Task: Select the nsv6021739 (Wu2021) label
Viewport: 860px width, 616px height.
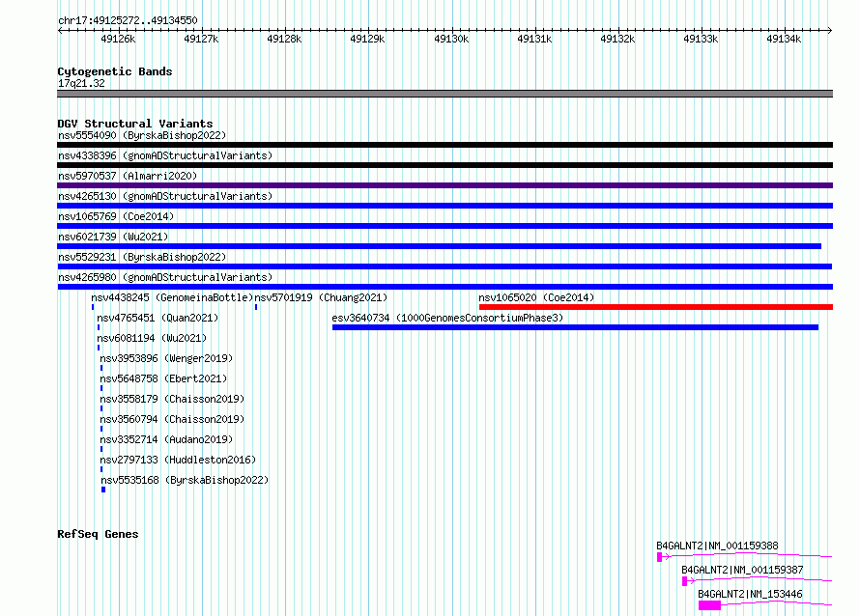Action: point(113,237)
